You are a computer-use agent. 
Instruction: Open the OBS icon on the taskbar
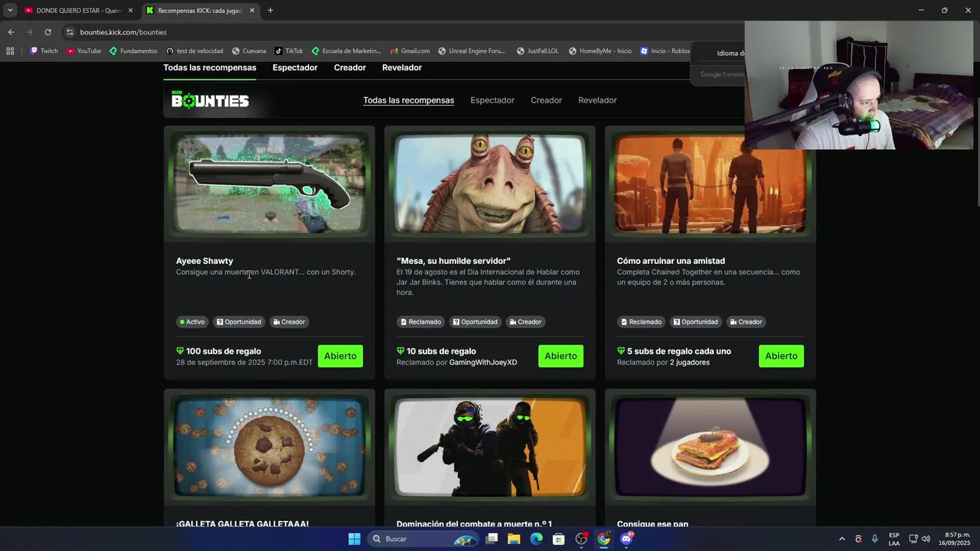tap(581, 539)
